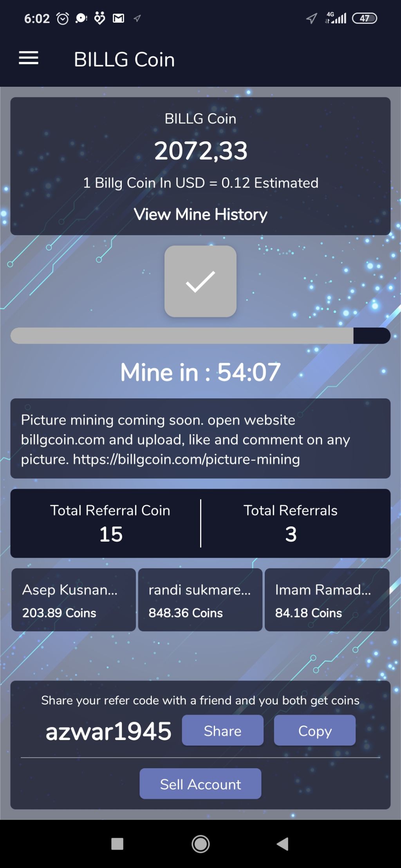Open Android recent apps square

point(117,844)
